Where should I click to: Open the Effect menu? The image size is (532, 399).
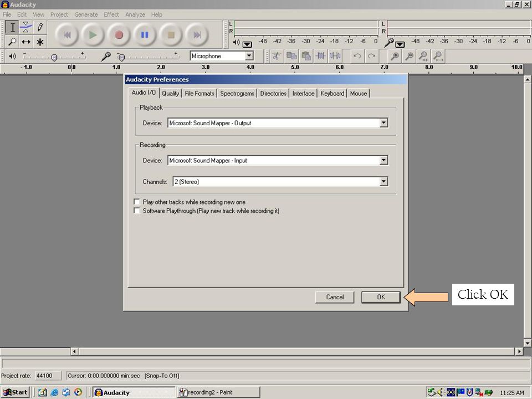click(x=111, y=14)
